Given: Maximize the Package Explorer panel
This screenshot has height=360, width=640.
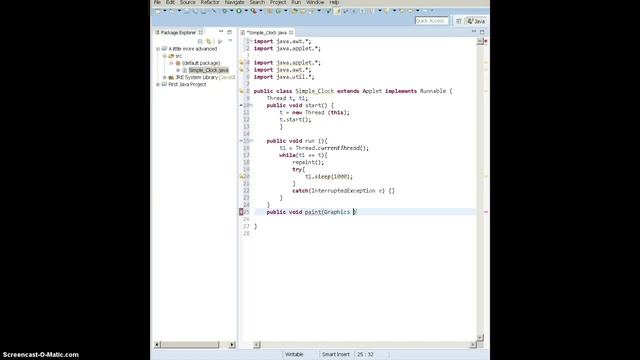Looking at the screenshot, I should [x=229, y=32].
